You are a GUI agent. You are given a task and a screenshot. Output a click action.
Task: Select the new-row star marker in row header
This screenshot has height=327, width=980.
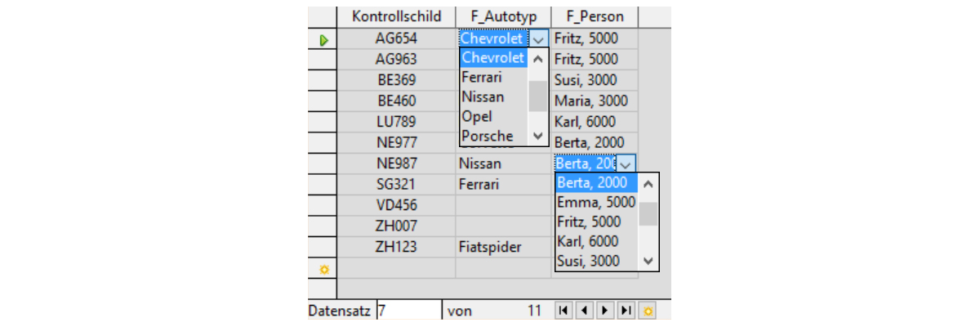coord(323,269)
